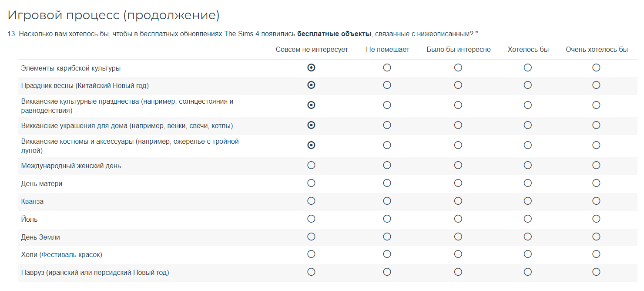644x291 pixels.
Task: Select "Было бы интересно" for Йоль
Action: coord(458,219)
